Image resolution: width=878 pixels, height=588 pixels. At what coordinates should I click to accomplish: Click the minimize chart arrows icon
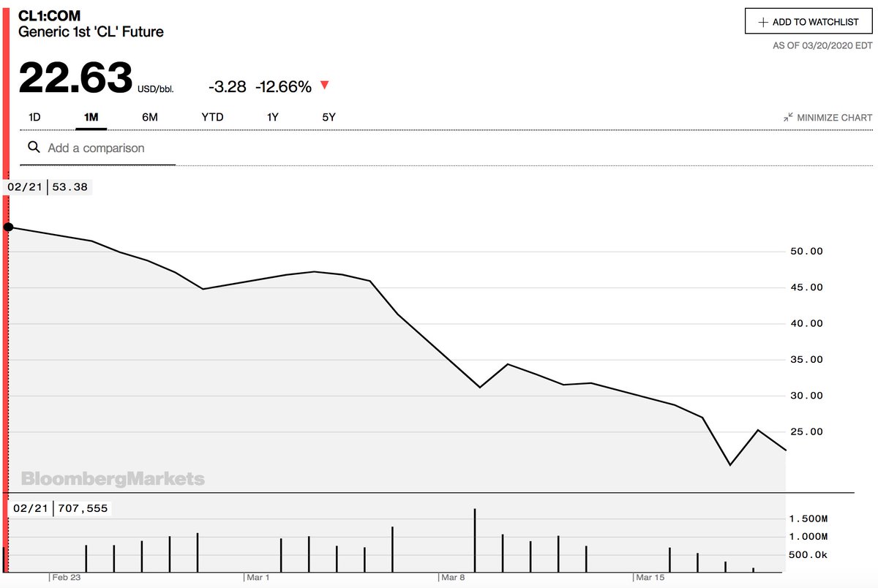[788, 117]
